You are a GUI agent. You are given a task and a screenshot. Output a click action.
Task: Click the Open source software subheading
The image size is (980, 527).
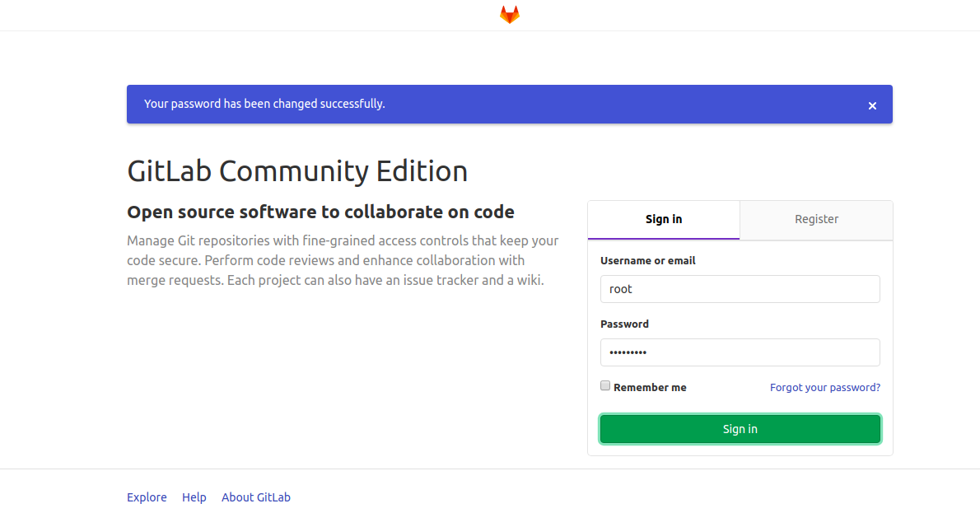[320, 212]
